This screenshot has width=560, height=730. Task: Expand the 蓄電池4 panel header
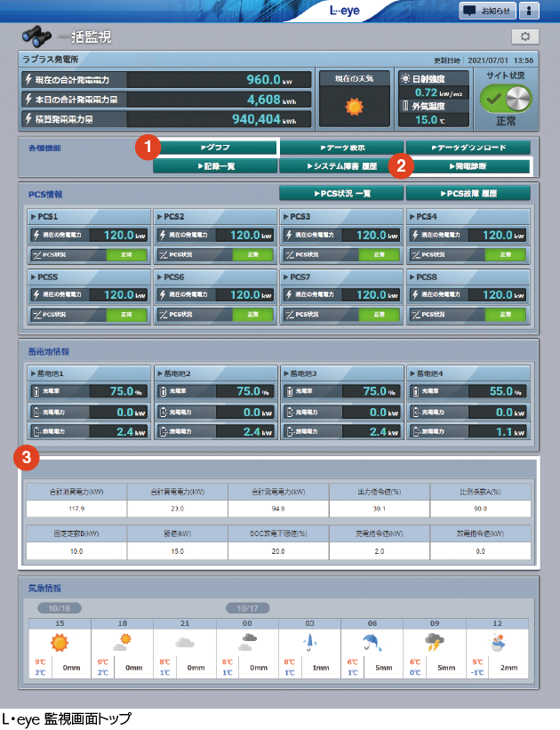[x=468, y=372]
